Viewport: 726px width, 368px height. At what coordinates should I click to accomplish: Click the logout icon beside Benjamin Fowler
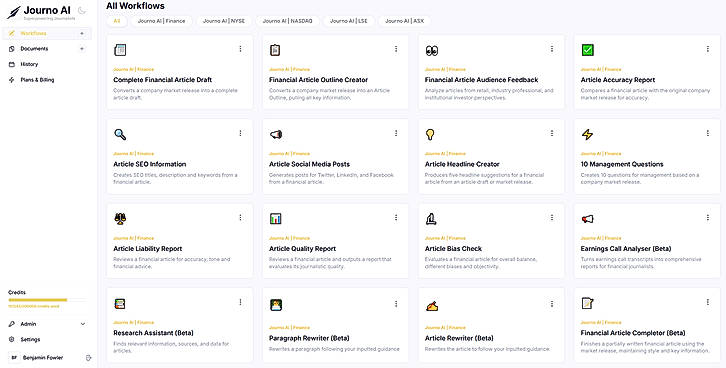click(88, 358)
